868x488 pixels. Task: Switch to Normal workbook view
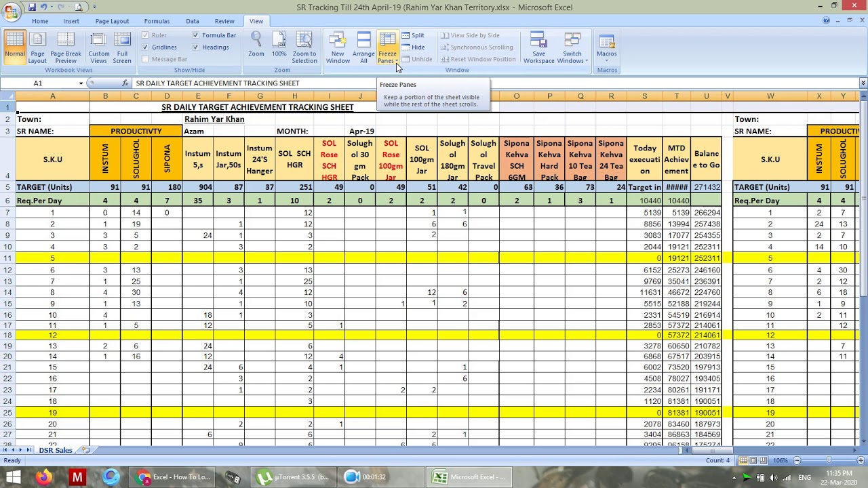pyautogui.click(x=15, y=47)
